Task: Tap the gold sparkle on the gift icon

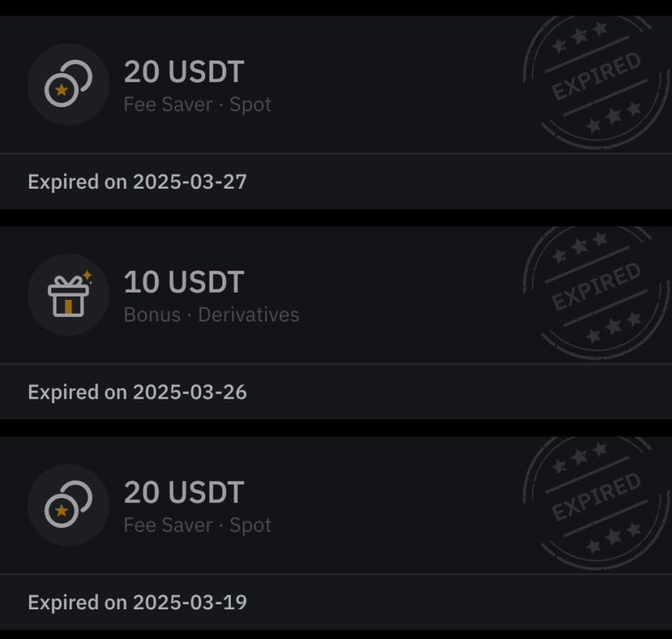Action: [x=87, y=276]
